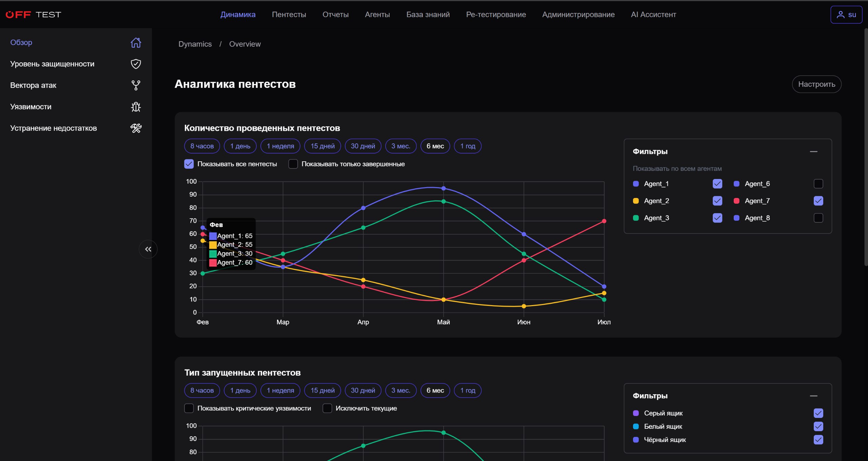The image size is (868, 461).
Task: Select the branch icon for Вектора атак
Action: (136, 85)
